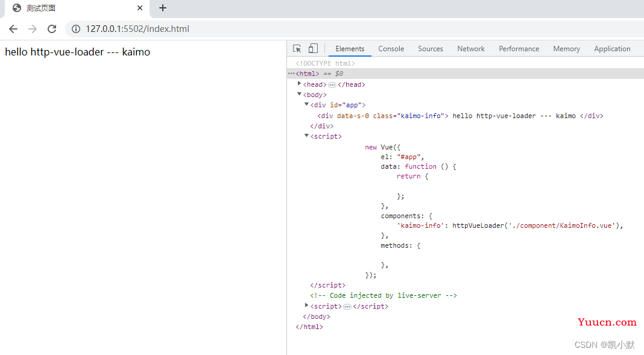This screenshot has height=355, width=644.
Task: Open the Sources panel
Action: tap(431, 48)
